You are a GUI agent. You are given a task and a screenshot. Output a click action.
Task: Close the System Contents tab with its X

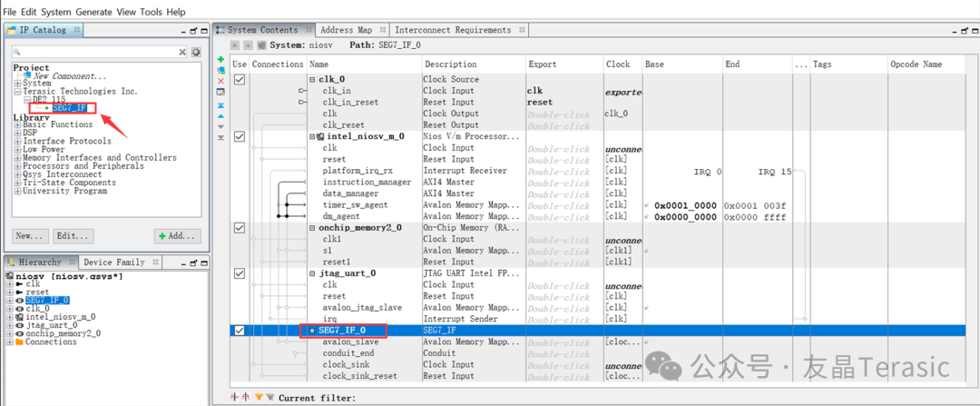309,30
